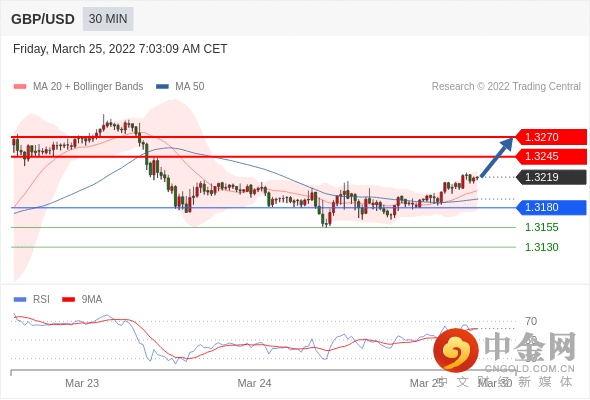Toggle the RSI legend swatch
This screenshot has width=590, height=400.
click(x=20, y=300)
